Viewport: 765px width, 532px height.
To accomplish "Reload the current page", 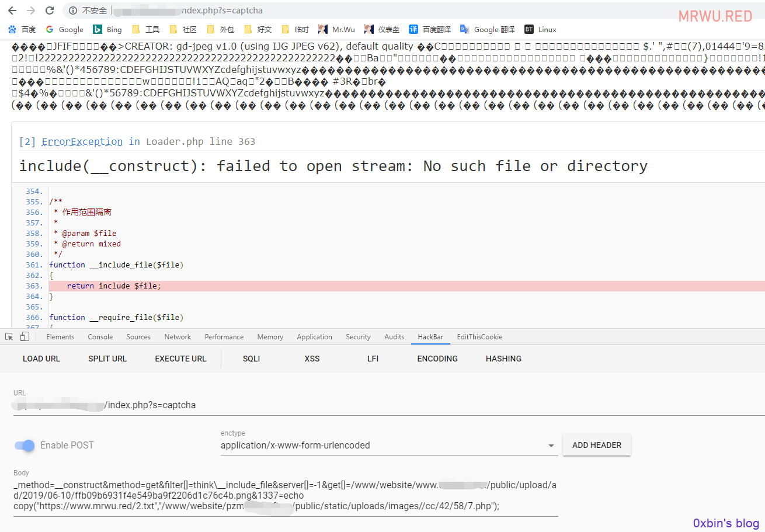I will coord(50,11).
